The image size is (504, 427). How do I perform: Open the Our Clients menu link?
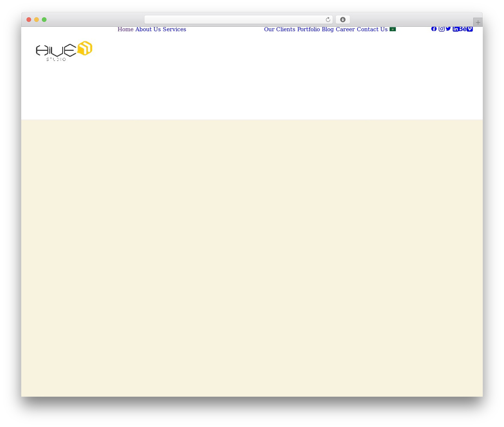(x=280, y=30)
